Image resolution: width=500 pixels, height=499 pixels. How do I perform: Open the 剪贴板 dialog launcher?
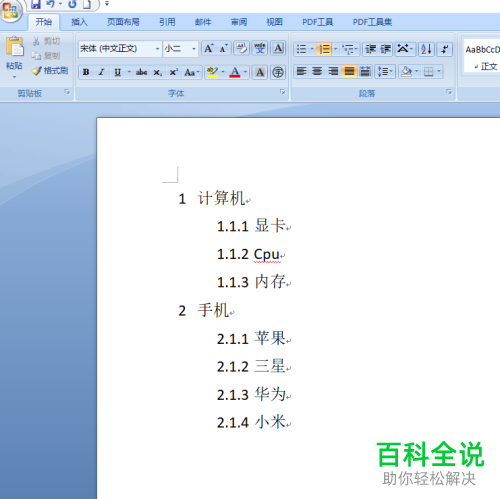coord(67,92)
